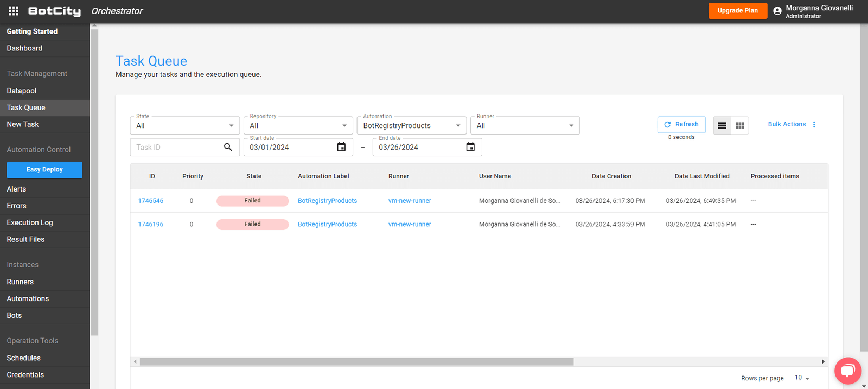Open New Task in sidebar

[x=23, y=124]
